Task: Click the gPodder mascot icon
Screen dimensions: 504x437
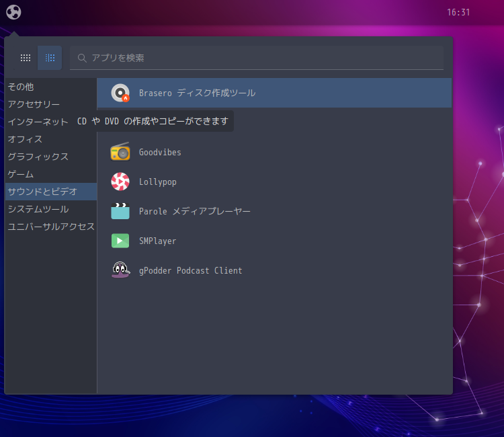Action: coord(120,270)
